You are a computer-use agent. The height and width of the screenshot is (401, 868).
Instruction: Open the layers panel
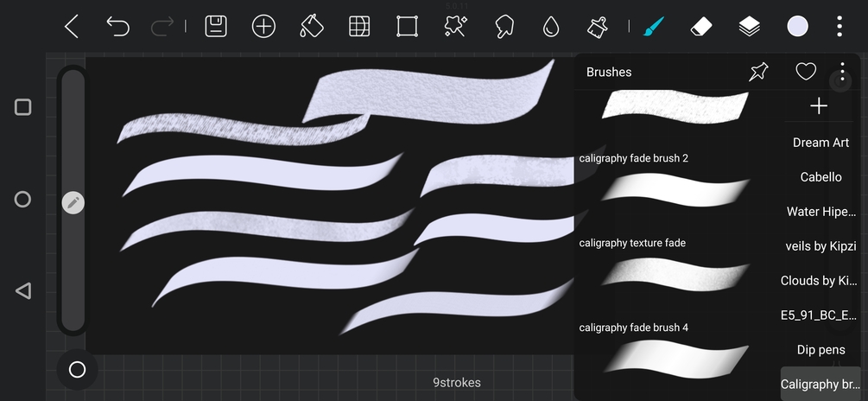(x=750, y=26)
